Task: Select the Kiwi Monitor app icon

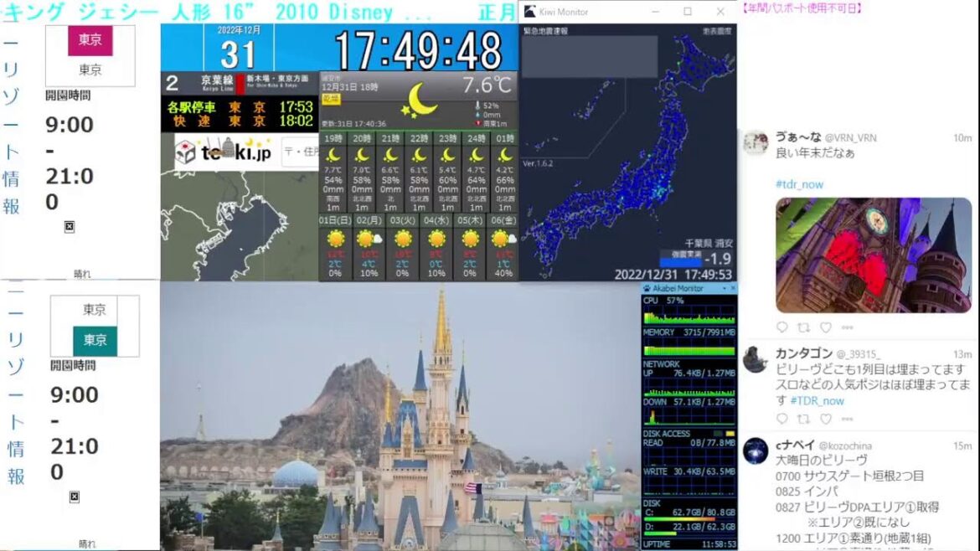Action: [x=529, y=11]
